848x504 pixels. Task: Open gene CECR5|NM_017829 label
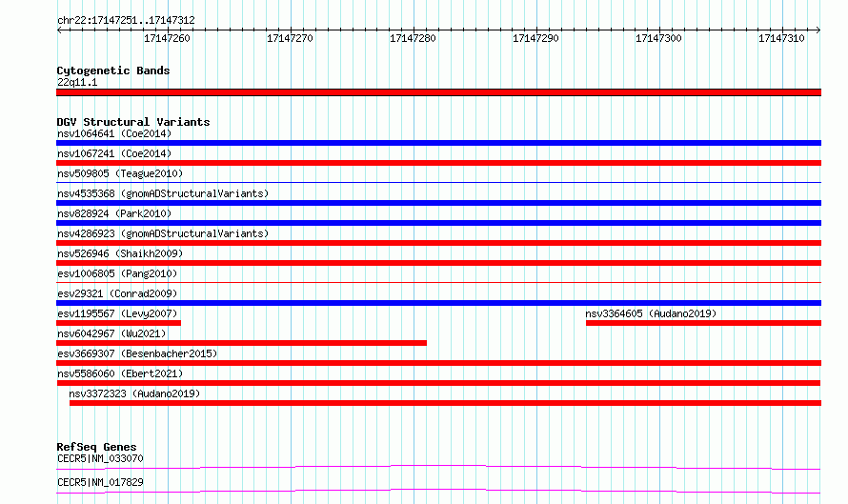pyautogui.click(x=100, y=482)
